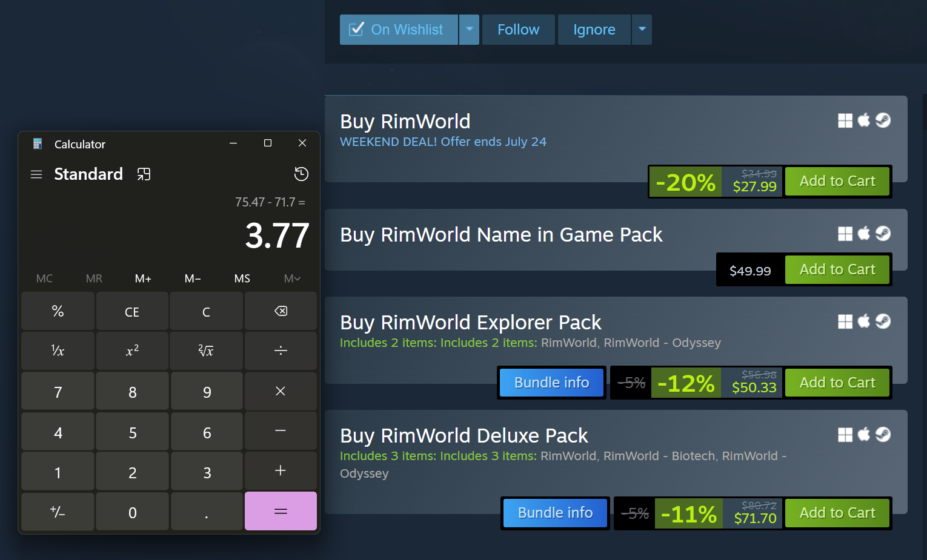Click the Buy RimWorld Deluxe Pack title
This screenshot has width=927, height=560.
[x=464, y=435]
